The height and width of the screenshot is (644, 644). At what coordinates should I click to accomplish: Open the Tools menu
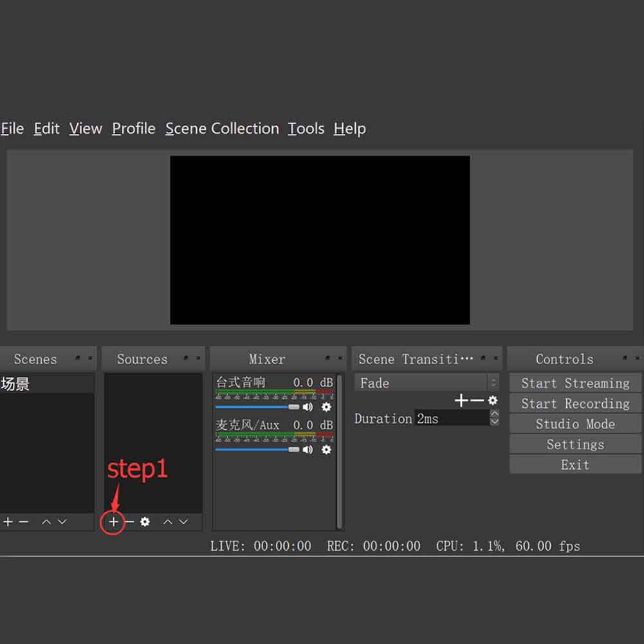(306, 129)
